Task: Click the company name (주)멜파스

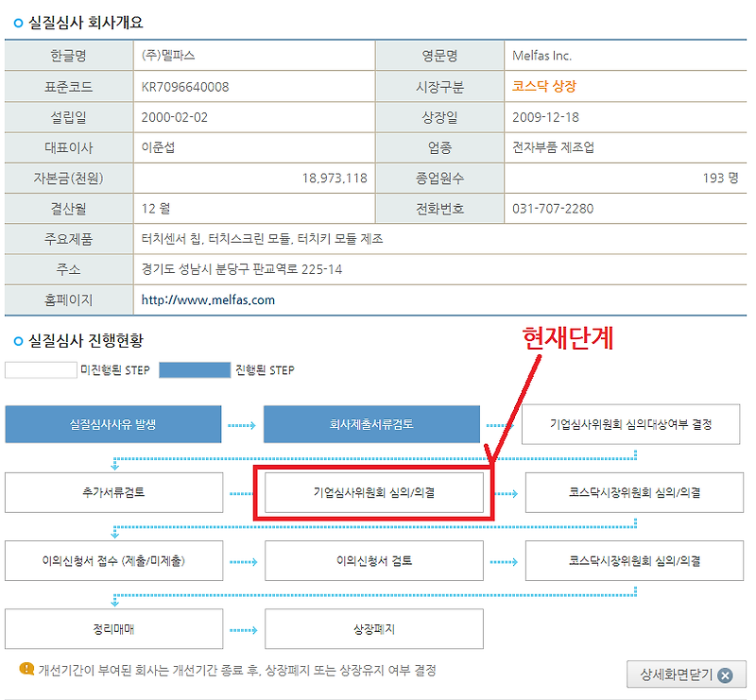Action: [168, 56]
